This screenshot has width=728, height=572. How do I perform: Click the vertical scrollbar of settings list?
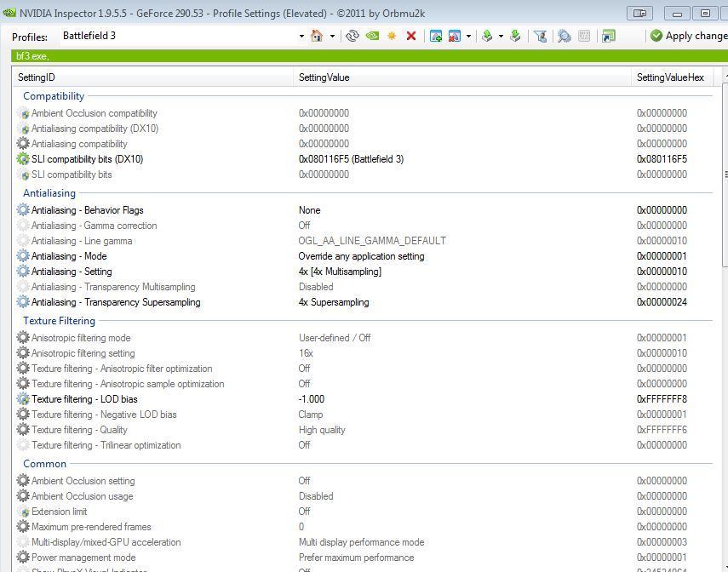(x=725, y=174)
